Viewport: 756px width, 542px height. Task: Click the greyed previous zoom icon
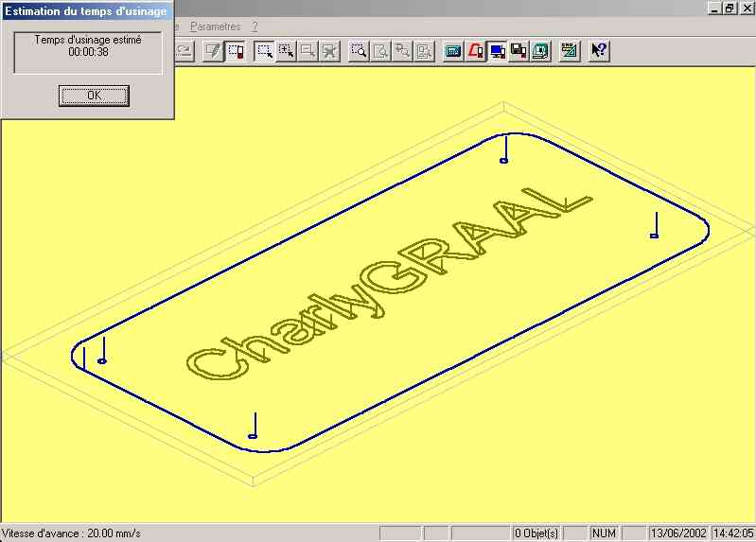click(402, 51)
